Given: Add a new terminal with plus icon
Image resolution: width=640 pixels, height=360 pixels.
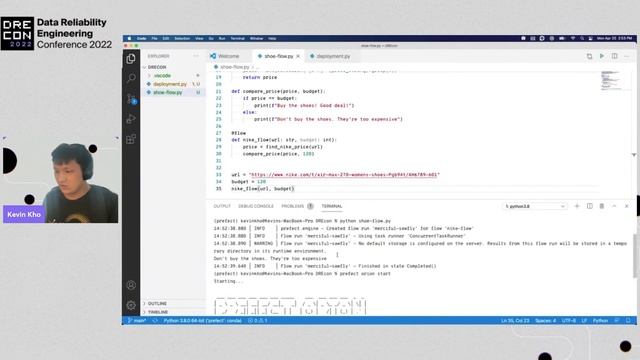Looking at the screenshot, I should (577, 206).
